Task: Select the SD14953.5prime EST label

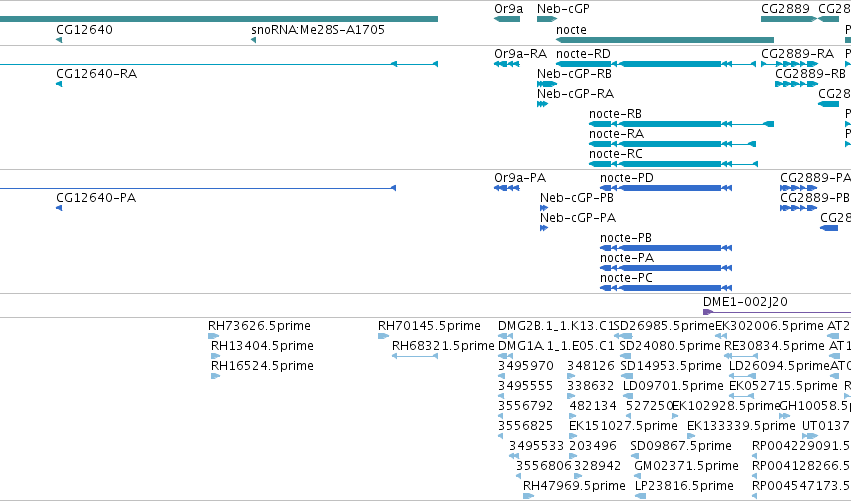Action: point(671,366)
